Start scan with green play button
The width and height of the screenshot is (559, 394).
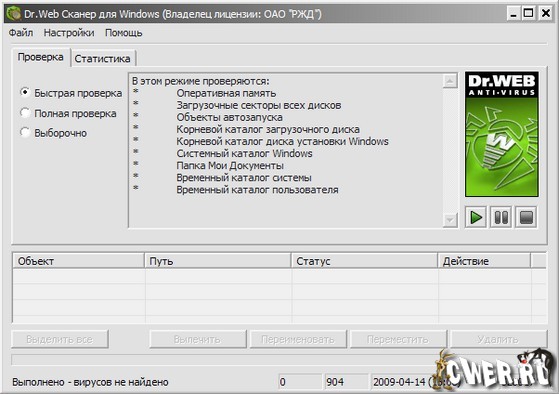click(476, 217)
